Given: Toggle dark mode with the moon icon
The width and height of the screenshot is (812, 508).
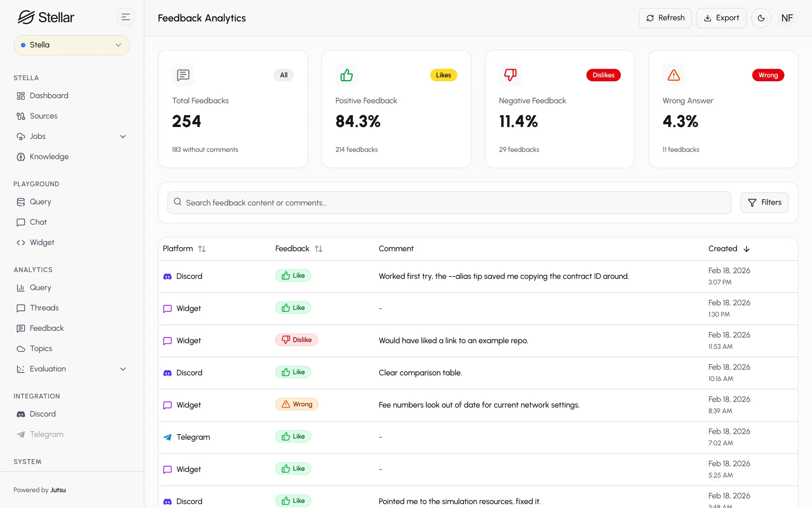Looking at the screenshot, I should click(761, 18).
